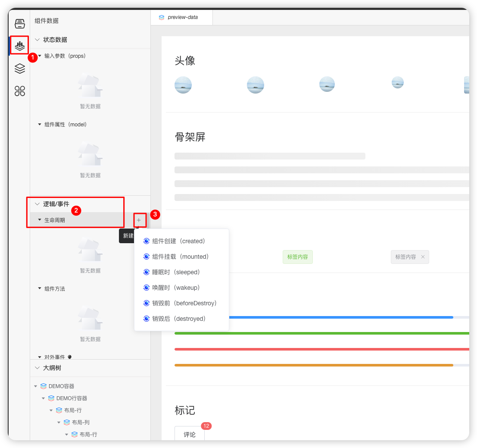Click the DEMO行容器 layers icon
Viewport: 477px width, 448px height.
[x=51, y=398]
